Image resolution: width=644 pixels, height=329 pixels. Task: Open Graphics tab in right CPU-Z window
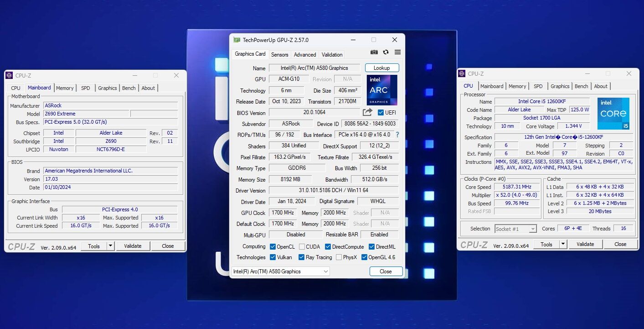point(560,86)
